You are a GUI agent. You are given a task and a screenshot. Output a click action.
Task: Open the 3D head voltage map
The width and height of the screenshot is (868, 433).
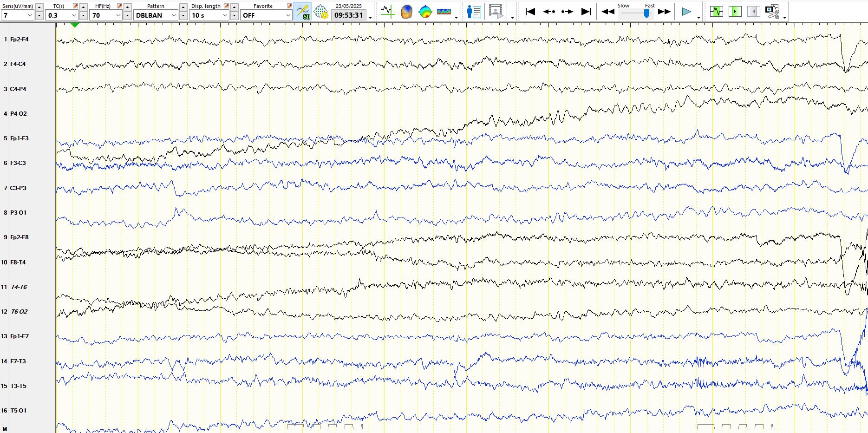pyautogui.click(x=406, y=12)
